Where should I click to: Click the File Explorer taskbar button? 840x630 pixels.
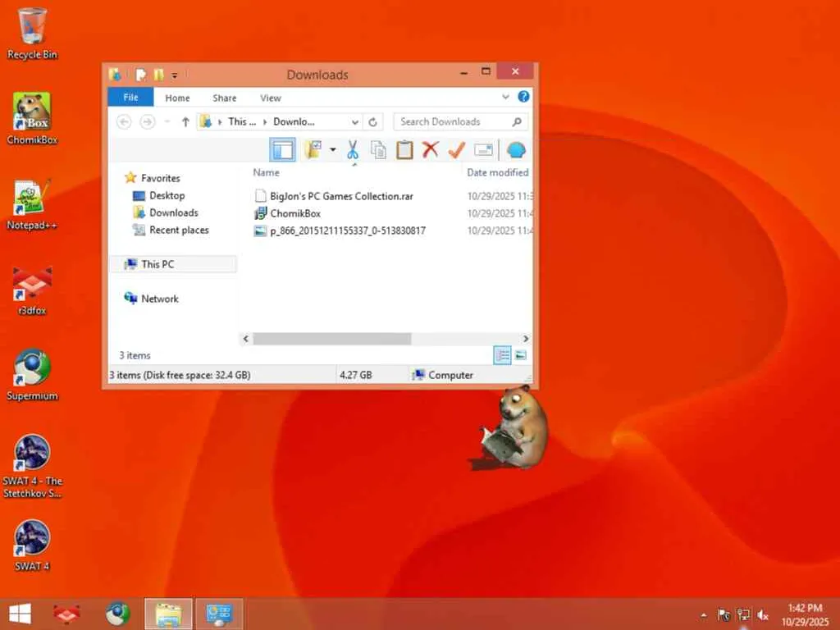pyautogui.click(x=168, y=614)
